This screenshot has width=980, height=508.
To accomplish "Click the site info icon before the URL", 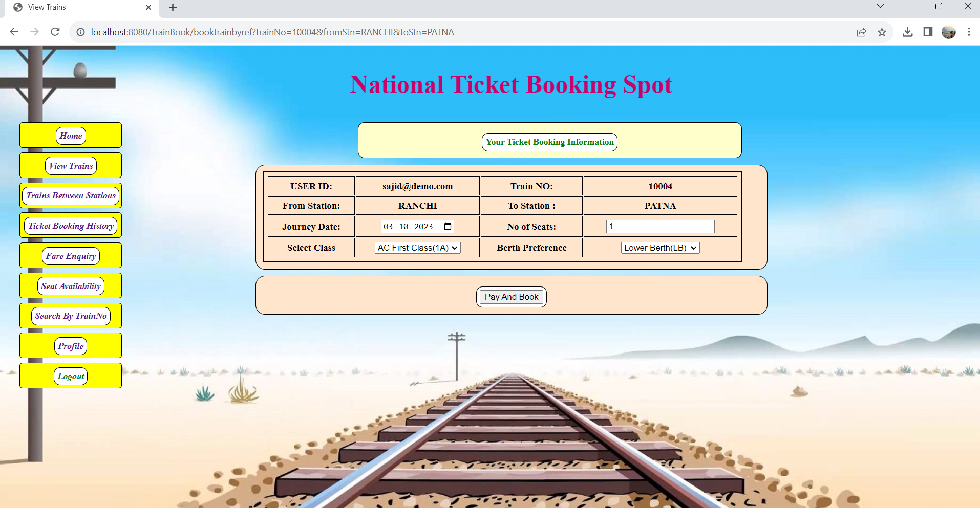I will pos(80,32).
